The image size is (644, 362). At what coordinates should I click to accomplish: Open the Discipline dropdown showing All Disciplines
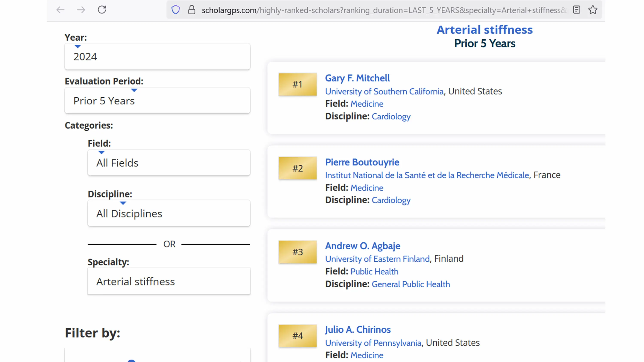pyautogui.click(x=169, y=213)
